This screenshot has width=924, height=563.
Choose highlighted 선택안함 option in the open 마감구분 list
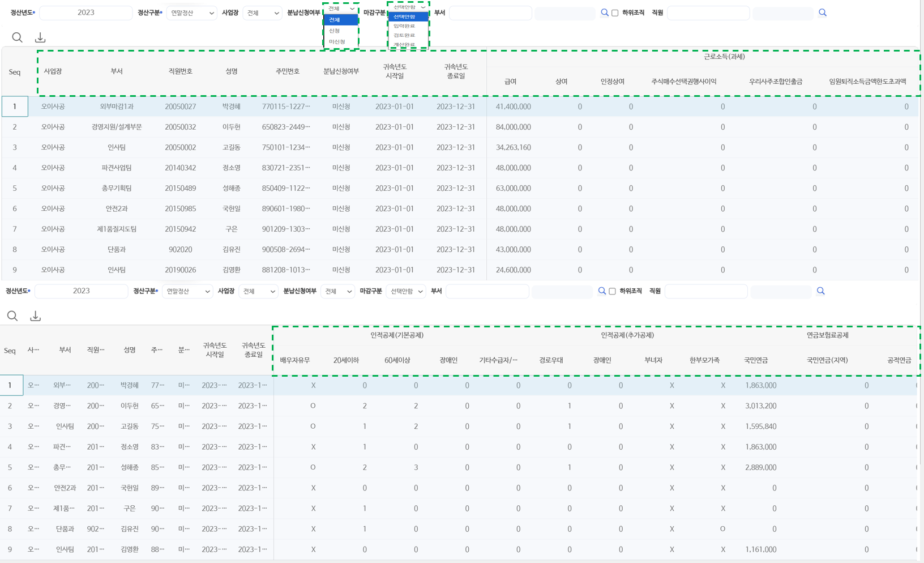[x=408, y=17]
